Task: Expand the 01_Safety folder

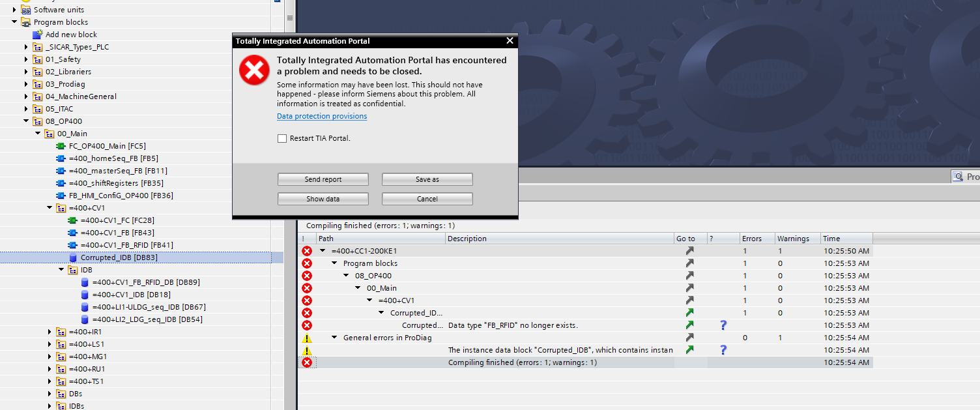Action: click(27, 59)
